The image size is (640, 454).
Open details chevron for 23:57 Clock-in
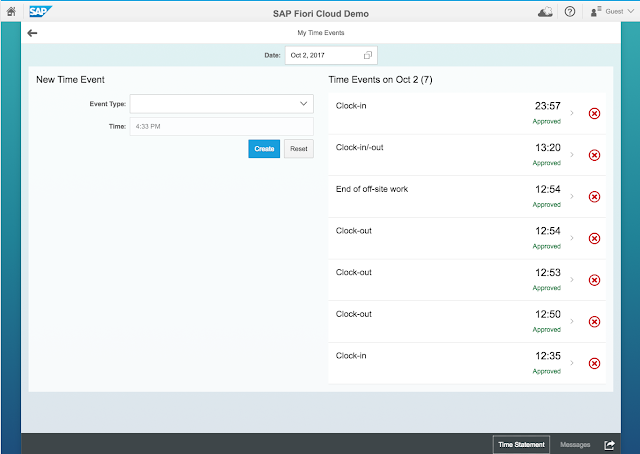572,113
